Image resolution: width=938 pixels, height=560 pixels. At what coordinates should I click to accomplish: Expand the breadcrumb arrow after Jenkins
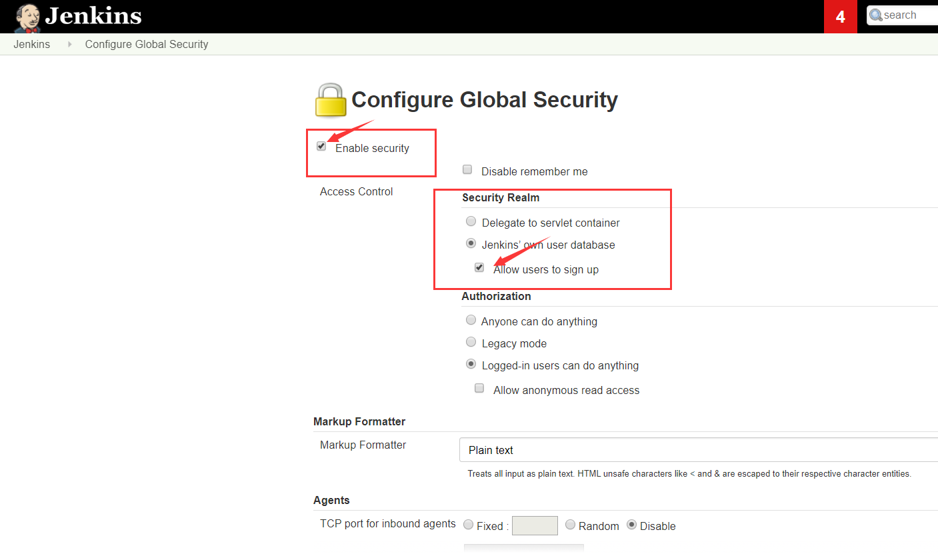click(x=69, y=44)
